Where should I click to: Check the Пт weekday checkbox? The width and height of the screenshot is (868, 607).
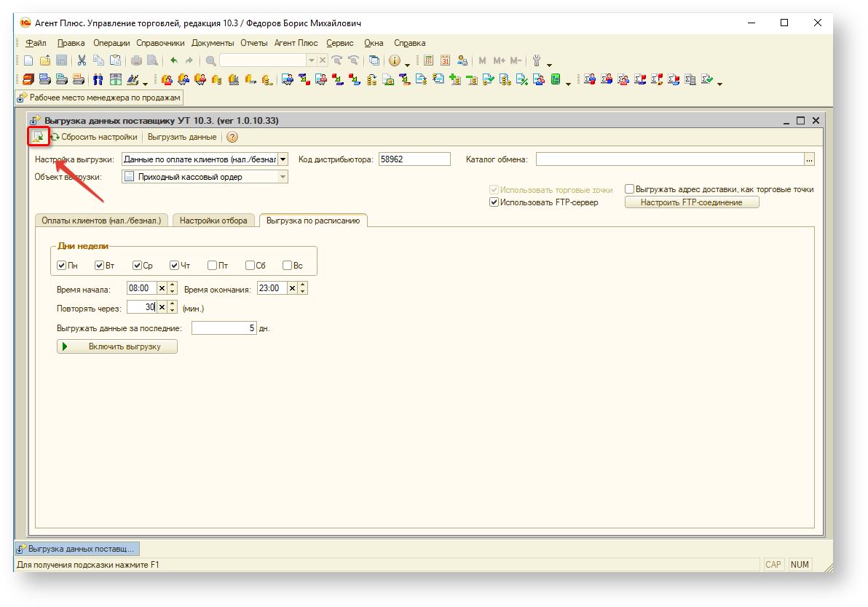click(x=212, y=266)
